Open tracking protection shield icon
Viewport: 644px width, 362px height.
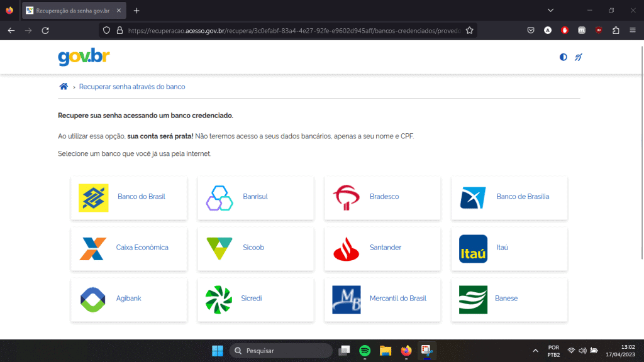point(106,30)
